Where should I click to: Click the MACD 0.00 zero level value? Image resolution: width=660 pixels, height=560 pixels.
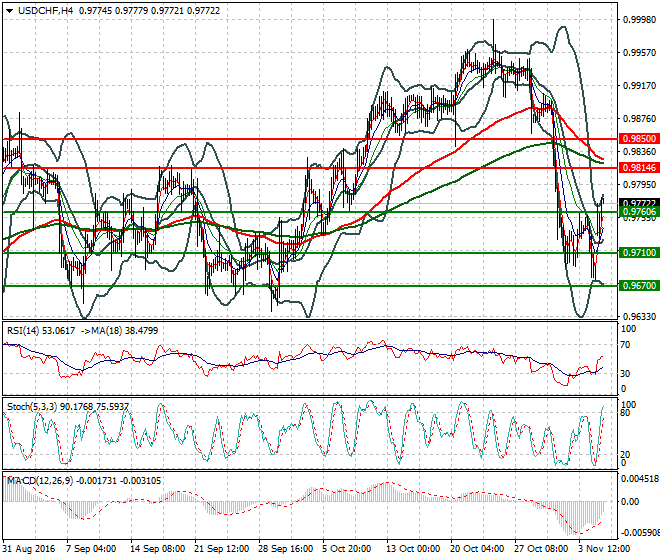(x=630, y=501)
